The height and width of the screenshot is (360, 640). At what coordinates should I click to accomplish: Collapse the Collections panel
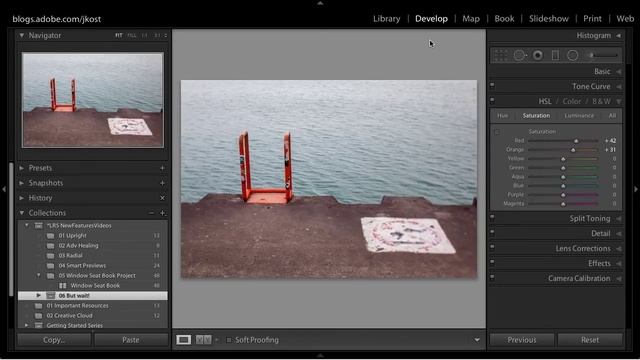(22, 213)
